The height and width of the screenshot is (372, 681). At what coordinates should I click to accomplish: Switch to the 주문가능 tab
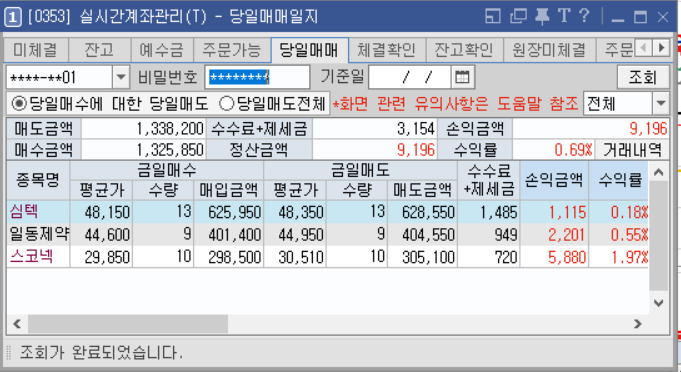click(x=232, y=50)
